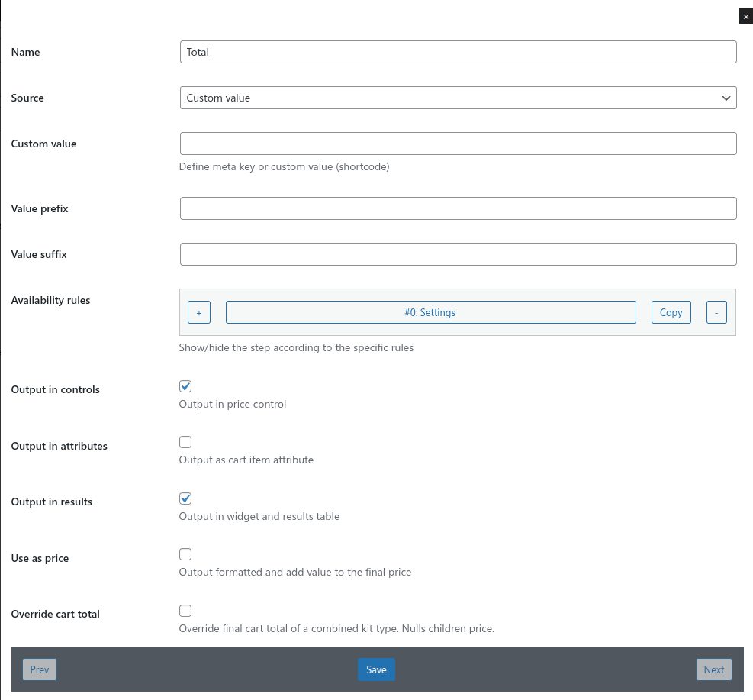
Task: Copy the availability rule
Action: click(x=671, y=312)
